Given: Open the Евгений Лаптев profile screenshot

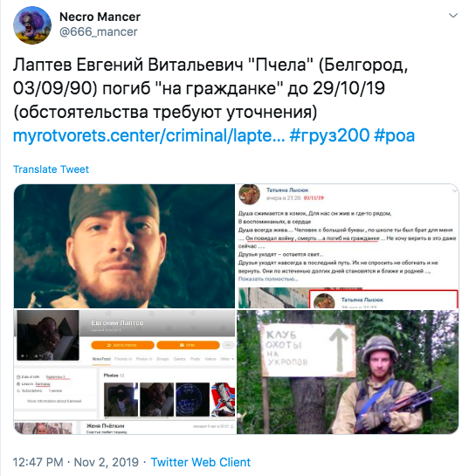Looking at the screenshot, I should click(x=125, y=372).
